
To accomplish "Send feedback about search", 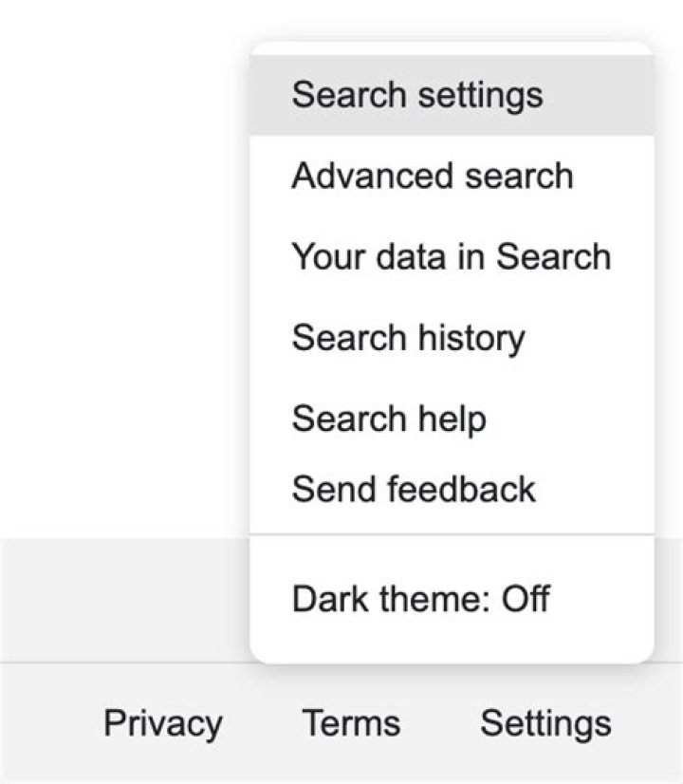I will pyautogui.click(x=413, y=490).
